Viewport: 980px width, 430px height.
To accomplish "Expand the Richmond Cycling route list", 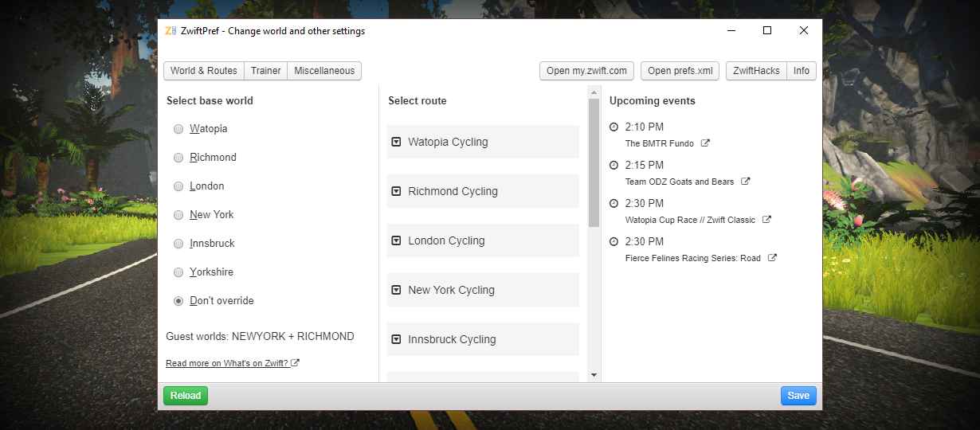I will coord(483,191).
